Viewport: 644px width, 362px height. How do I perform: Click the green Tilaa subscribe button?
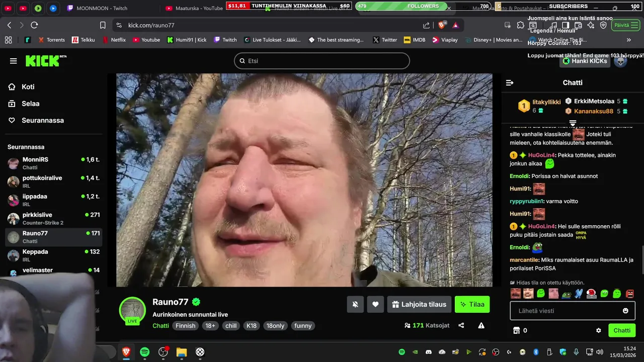coord(472,304)
